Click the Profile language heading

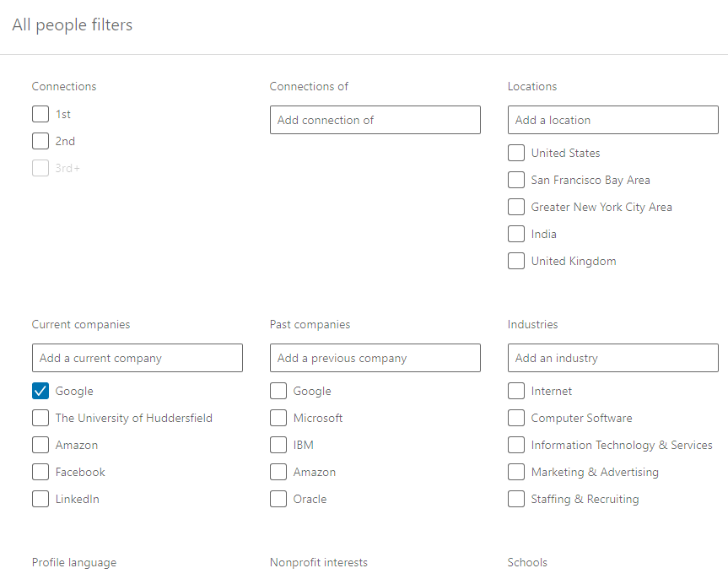74,562
